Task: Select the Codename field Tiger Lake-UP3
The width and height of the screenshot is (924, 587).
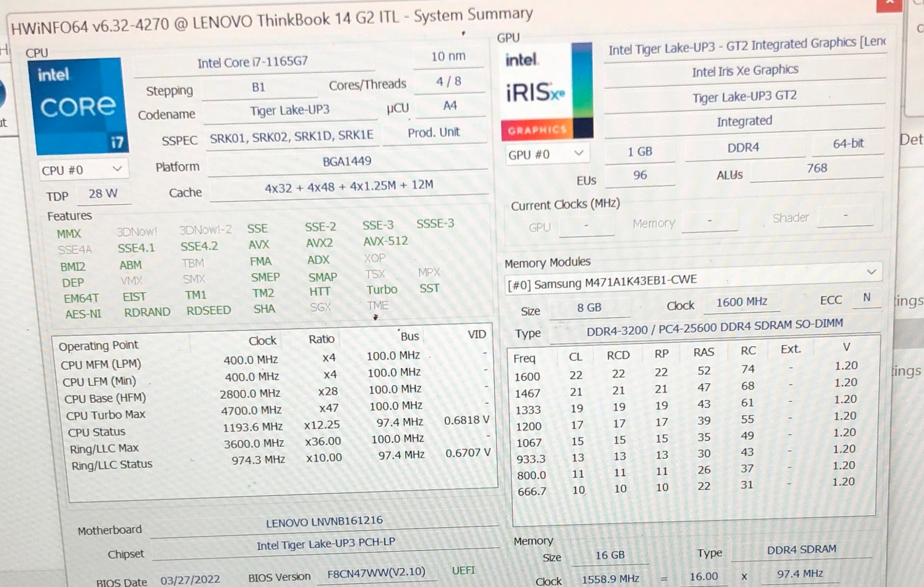Action: [289, 110]
